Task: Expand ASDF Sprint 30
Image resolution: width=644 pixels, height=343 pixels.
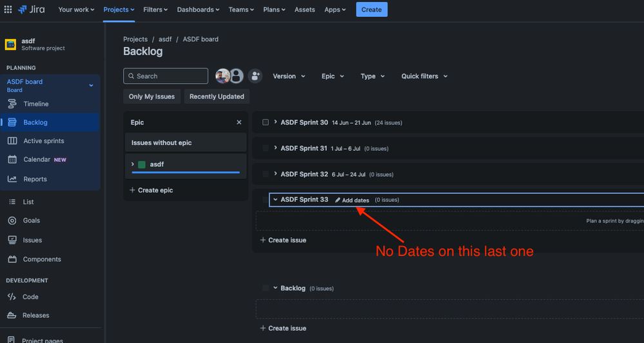Action: point(275,122)
